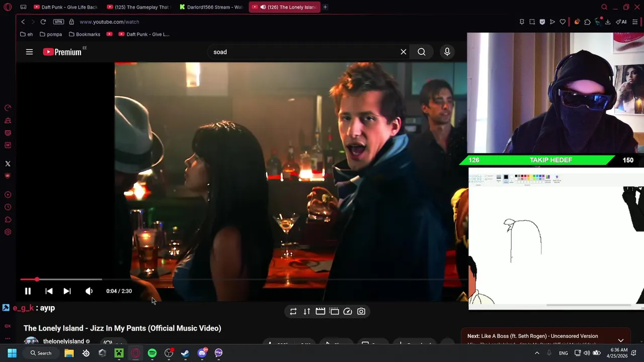Viewport: 644px width, 362px height.
Task: Open the playback speed gauge icon
Action: 348,312
